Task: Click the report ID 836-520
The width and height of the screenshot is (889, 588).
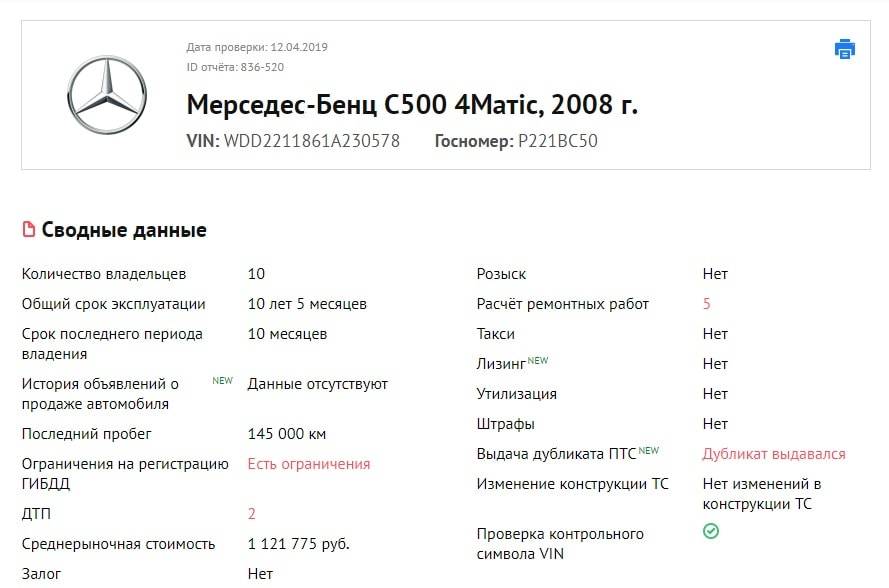Action: 262,67
